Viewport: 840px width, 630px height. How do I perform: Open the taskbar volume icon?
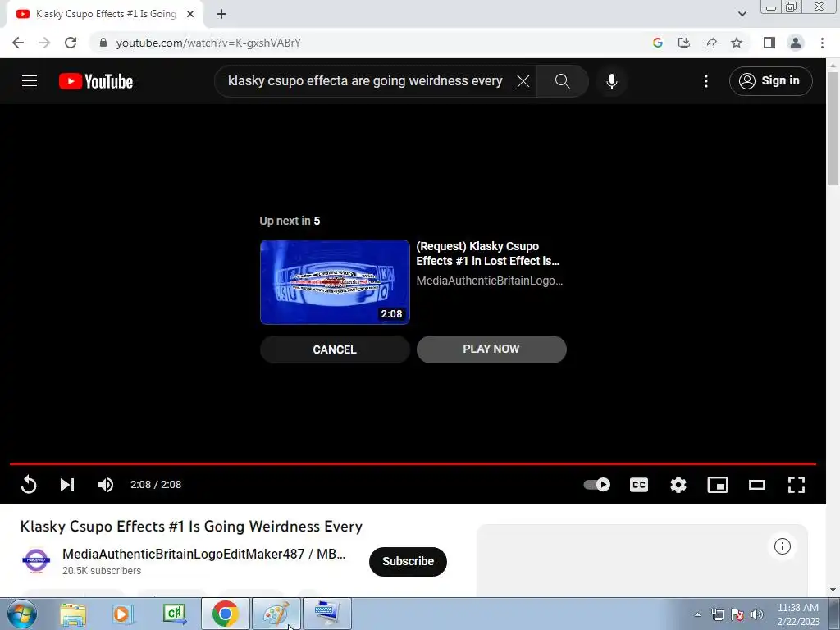click(x=757, y=614)
